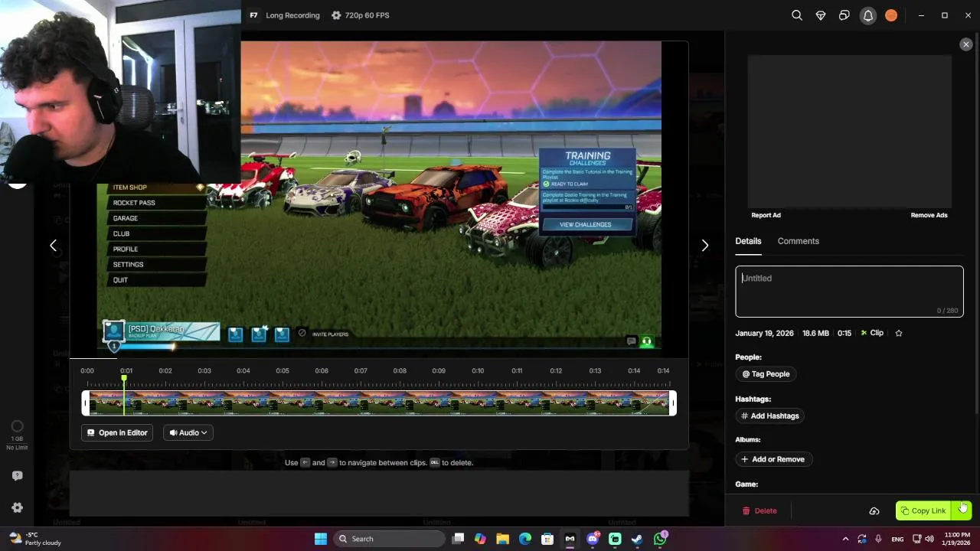The height and width of the screenshot is (551, 980).
Task: Open the settings gear in the left sidebar
Action: (17, 507)
